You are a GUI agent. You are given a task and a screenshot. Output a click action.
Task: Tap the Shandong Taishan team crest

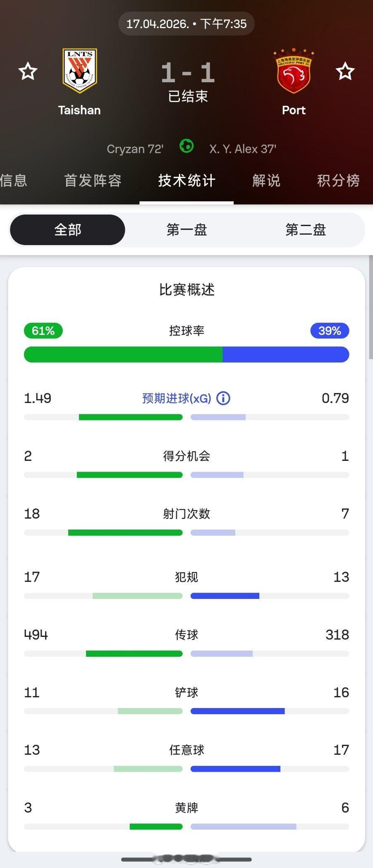coord(79,71)
